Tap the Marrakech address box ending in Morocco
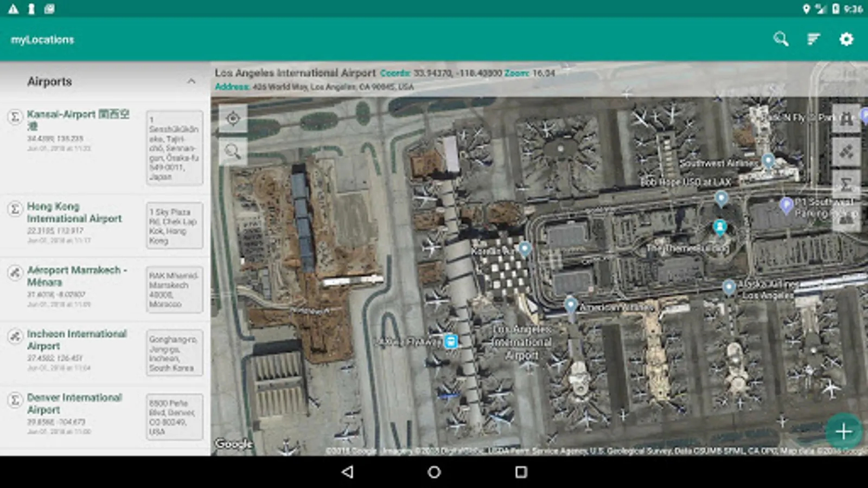 click(174, 290)
